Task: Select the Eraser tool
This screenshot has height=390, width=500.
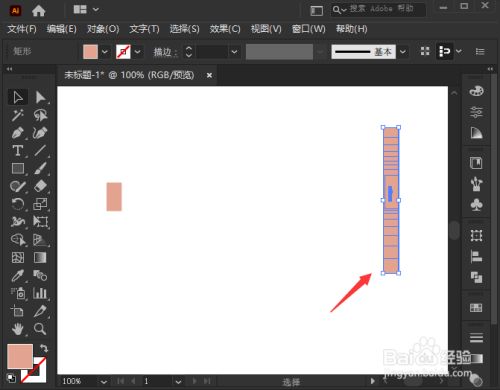Action: (40, 186)
